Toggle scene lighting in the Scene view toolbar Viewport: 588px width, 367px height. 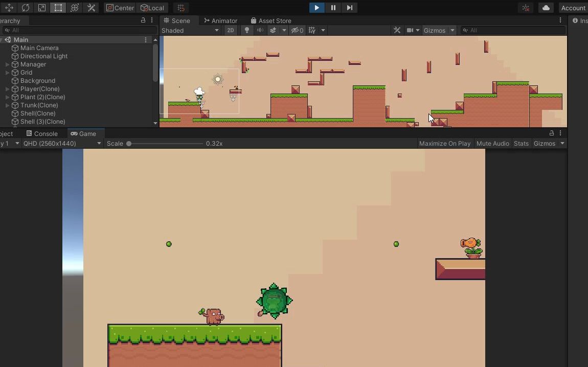247,30
